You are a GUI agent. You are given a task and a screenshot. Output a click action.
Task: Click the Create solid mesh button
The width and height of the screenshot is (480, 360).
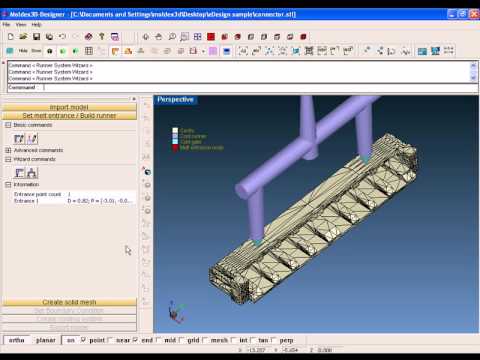tap(69, 302)
